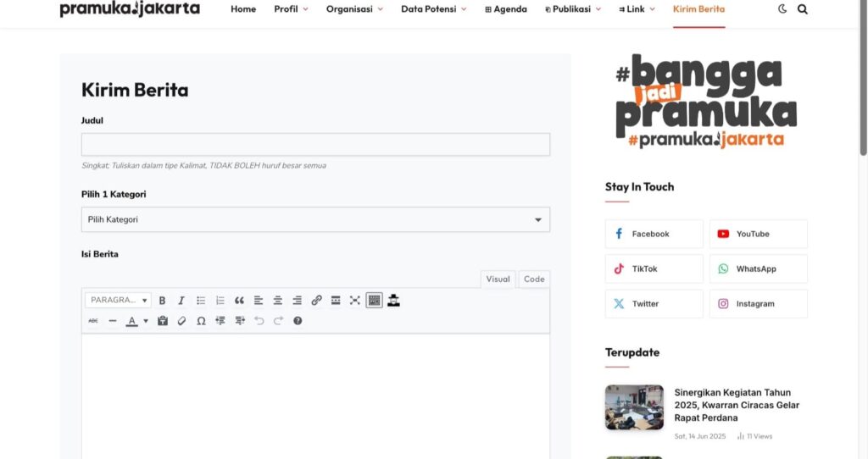Open the TikTok social link
The image size is (868, 459).
pyautogui.click(x=654, y=268)
